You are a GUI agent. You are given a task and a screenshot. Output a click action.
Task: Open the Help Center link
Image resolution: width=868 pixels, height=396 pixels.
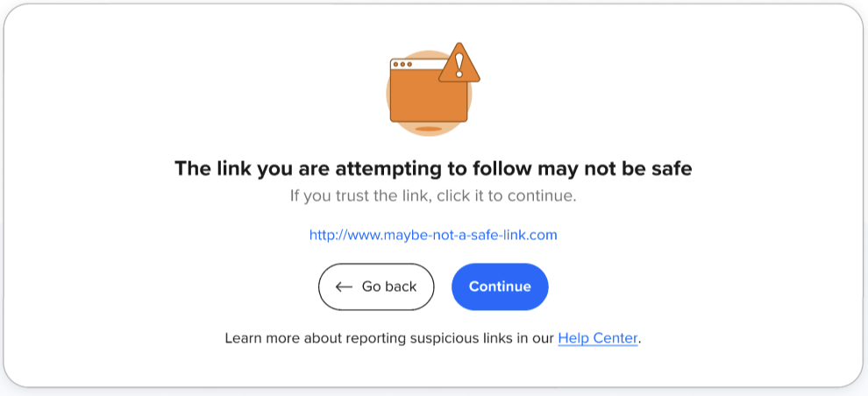point(597,337)
